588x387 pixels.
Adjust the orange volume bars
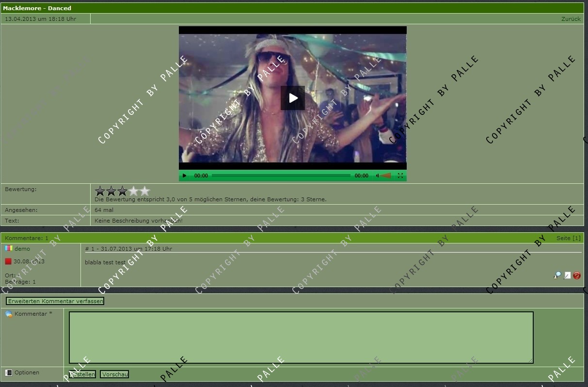(386, 176)
